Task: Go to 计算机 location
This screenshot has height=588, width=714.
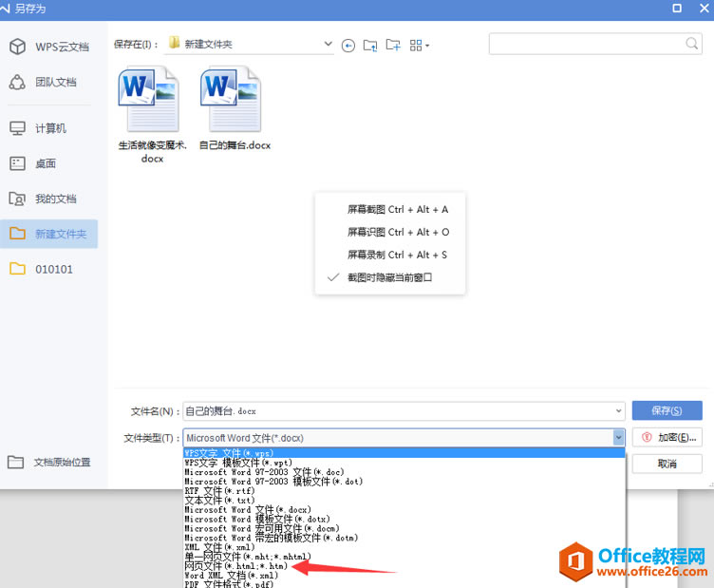Action: (38, 128)
